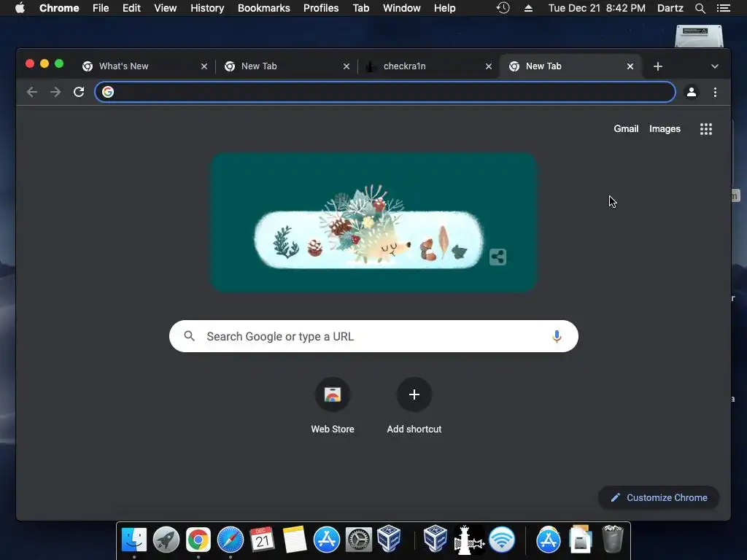This screenshot has height=560, width=747.
Task: Open the Wi-Fi app in the Dock
Action: [502, 540]
